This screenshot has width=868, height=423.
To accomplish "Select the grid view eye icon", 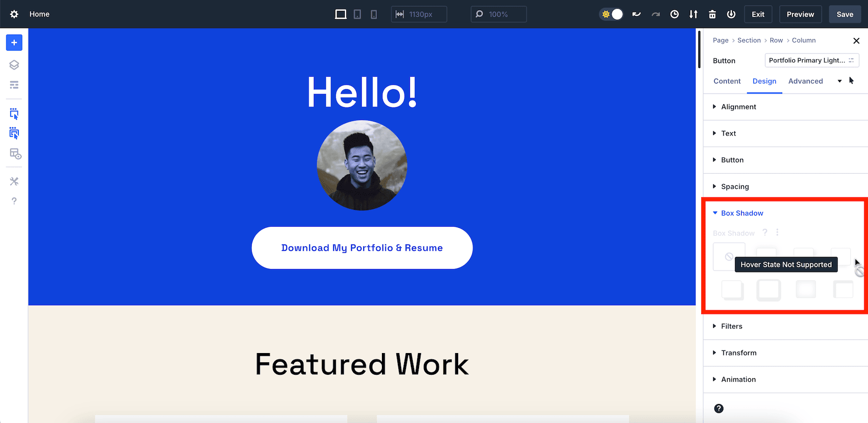I will tap(15, 154).
